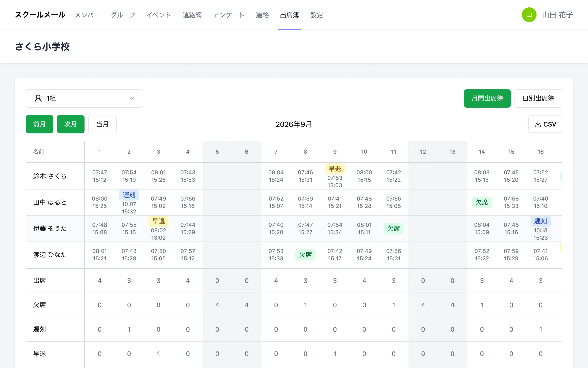Click the day 12 column header

coord(423,152)
